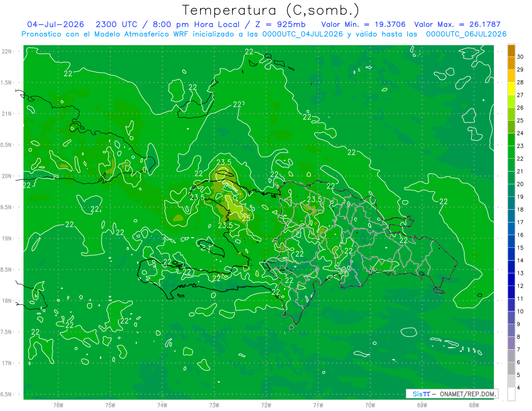Click the "76W" longitude axis label
This screenshot has width=532, height=411.
tap(58, 405)
